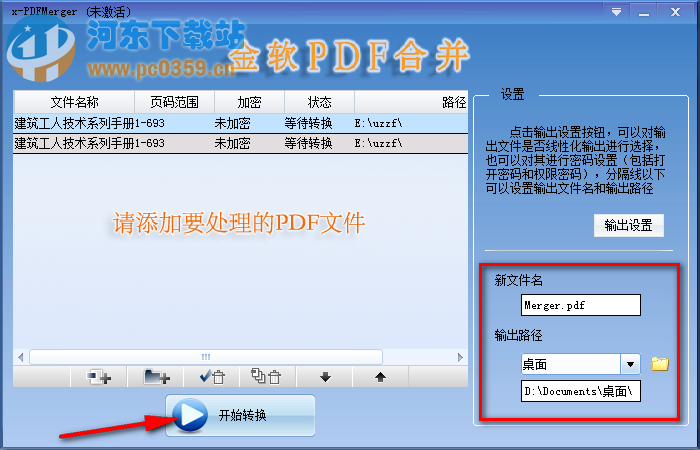Screen dimensions: 700x450
Task: Click the 文件名称 column header
Action: point(75,102)
